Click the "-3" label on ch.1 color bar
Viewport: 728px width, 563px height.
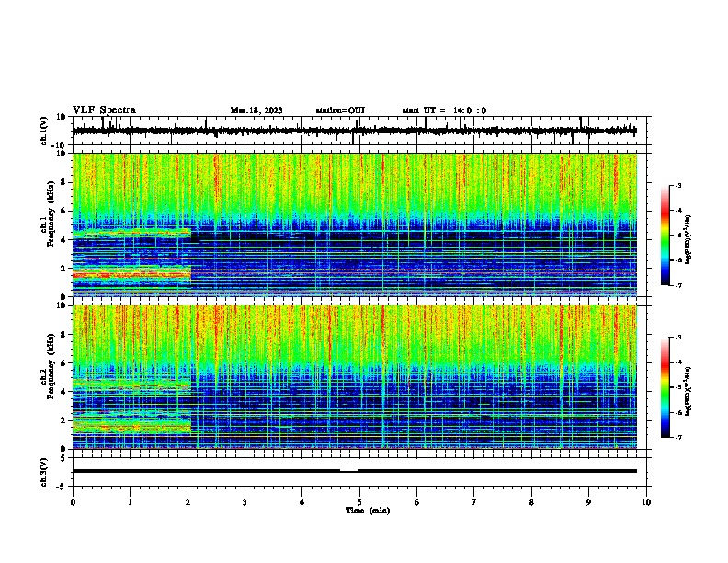(x=677, y=185)
